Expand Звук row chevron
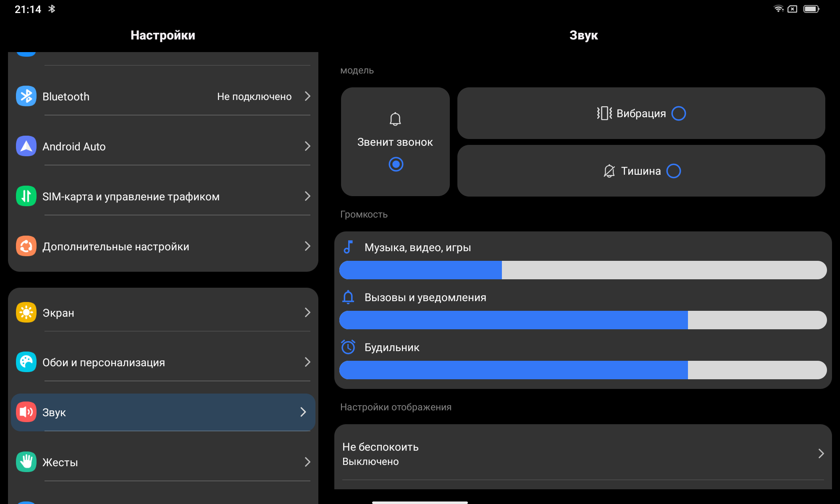Viewport: 840px width, 504px height. pyautogui.click(x=303, y=412)
